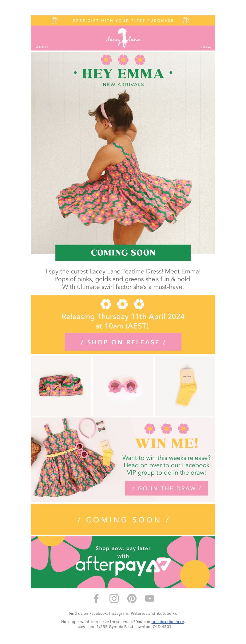Click the left gift box icon

pos(55,21)
